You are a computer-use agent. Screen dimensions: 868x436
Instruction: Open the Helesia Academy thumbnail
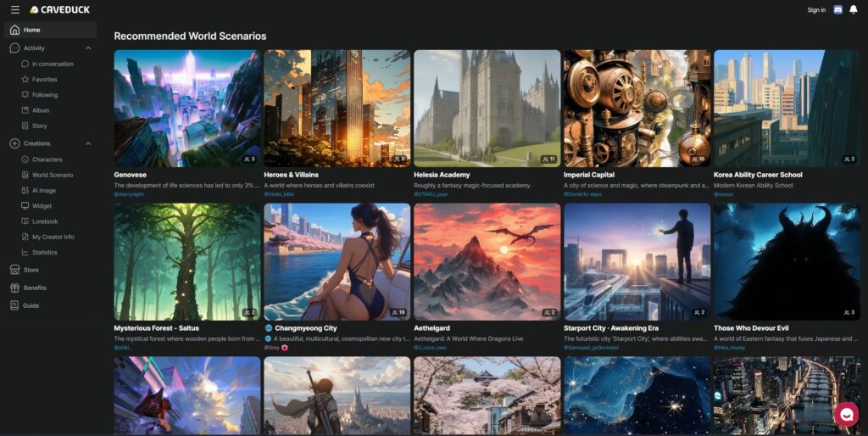(x=487, y=109)
